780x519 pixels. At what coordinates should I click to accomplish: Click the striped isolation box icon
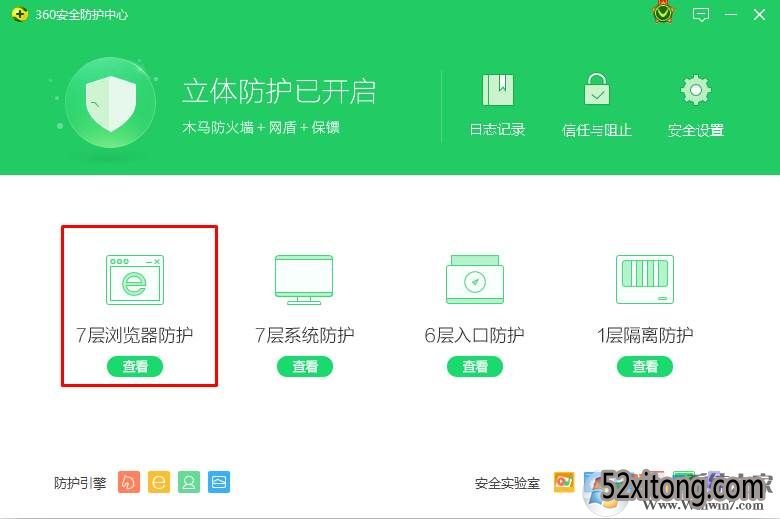[645, 279]
